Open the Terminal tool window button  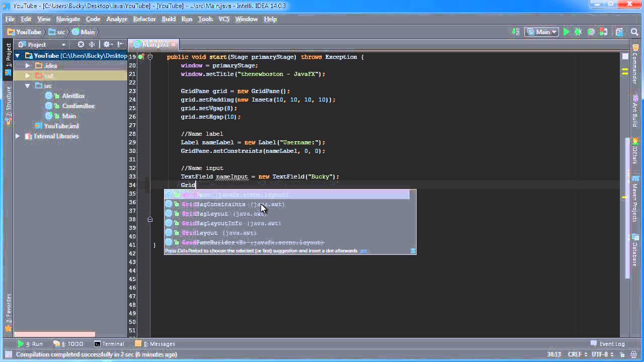pos(109,344)
